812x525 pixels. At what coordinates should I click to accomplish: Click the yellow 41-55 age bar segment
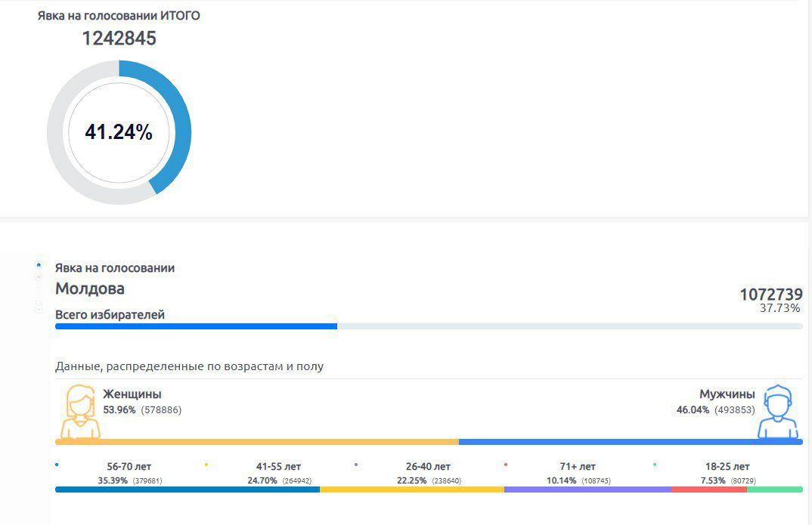click(412, 489)
